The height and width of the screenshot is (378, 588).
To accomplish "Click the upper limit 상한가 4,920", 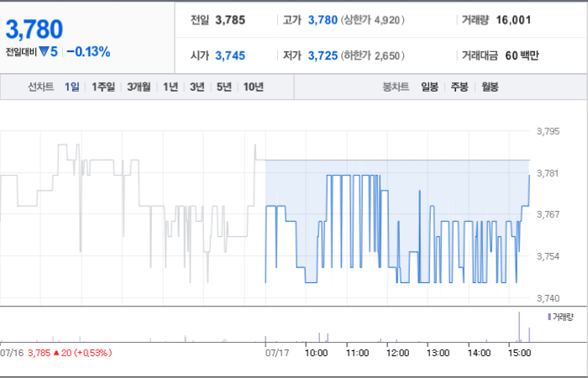I will 373,20.
